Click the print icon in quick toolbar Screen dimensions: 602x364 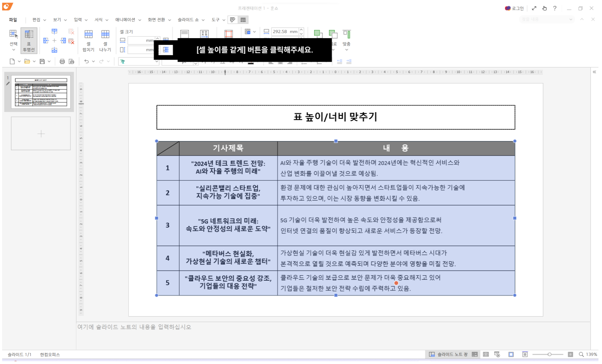pos(62,61)
